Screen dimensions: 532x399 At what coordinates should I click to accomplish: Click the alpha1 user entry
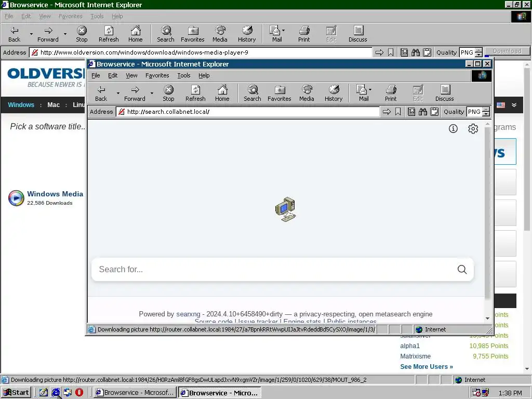[410, 346]
